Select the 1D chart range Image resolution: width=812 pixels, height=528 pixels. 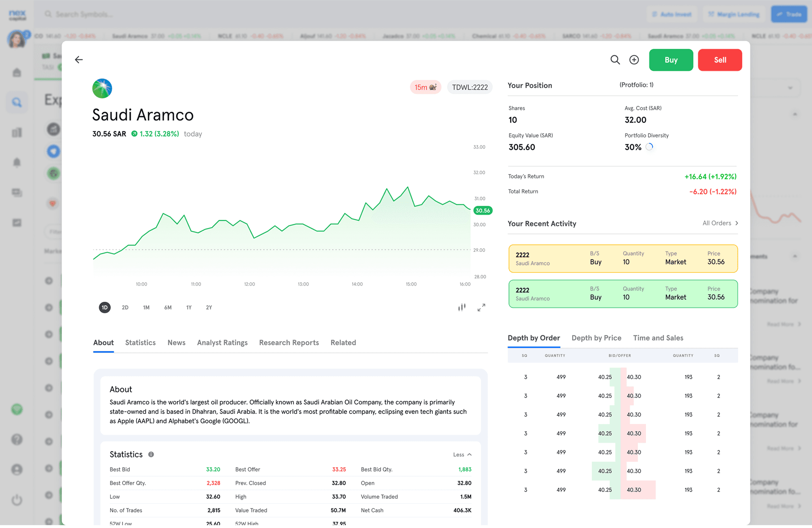tap(105, 307)
